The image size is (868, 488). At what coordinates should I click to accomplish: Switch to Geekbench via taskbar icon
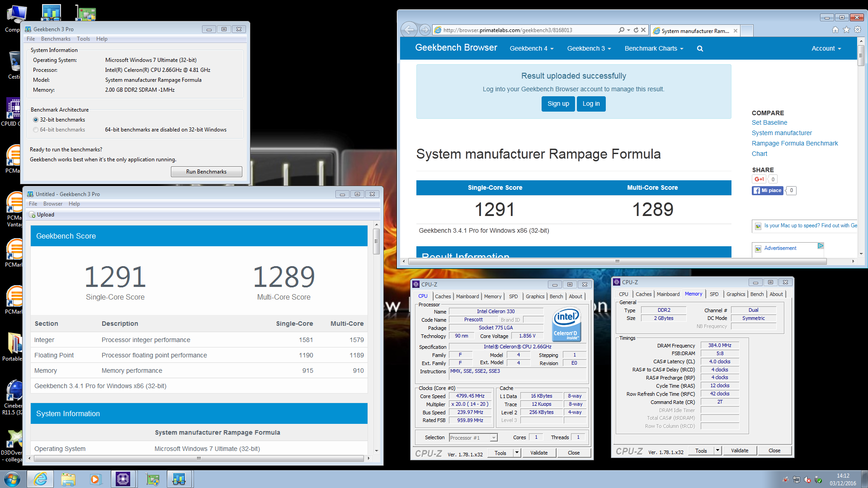click(x=179, y=479)
